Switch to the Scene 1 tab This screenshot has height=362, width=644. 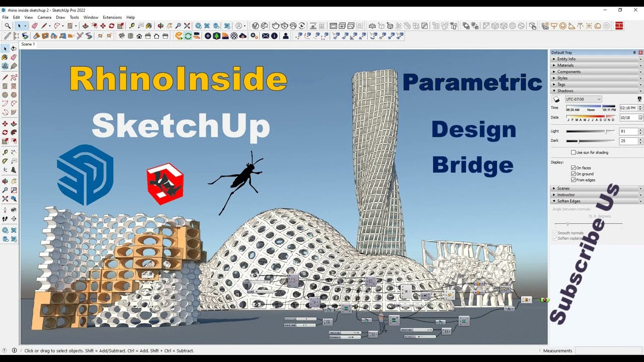[28, 44]
